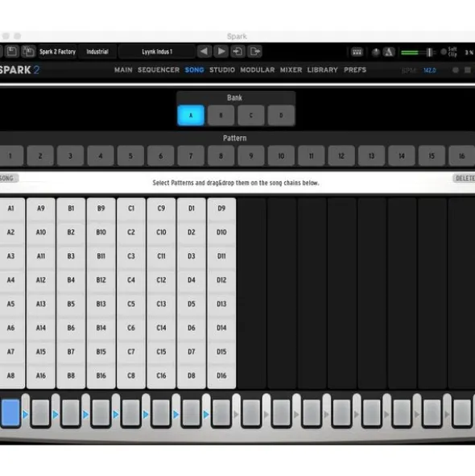
Task: Select the SONG tab
Action: (x=194, y=70)
